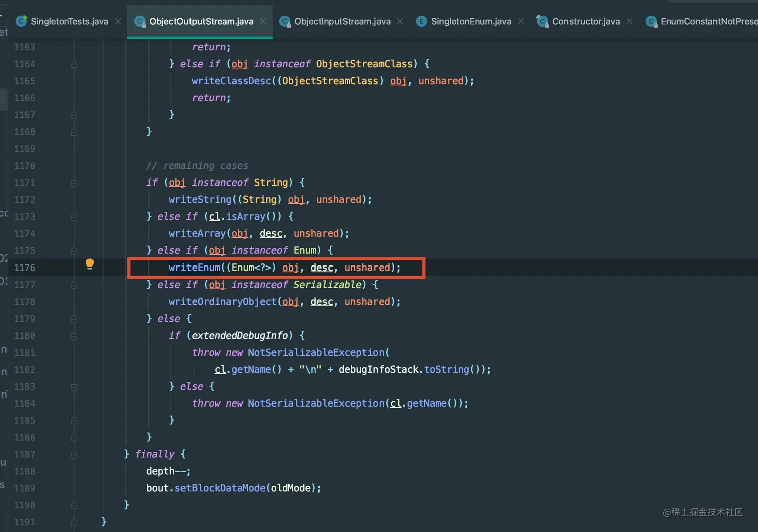
Task: Close the Constructor.java tab
Action: point(630,21)
